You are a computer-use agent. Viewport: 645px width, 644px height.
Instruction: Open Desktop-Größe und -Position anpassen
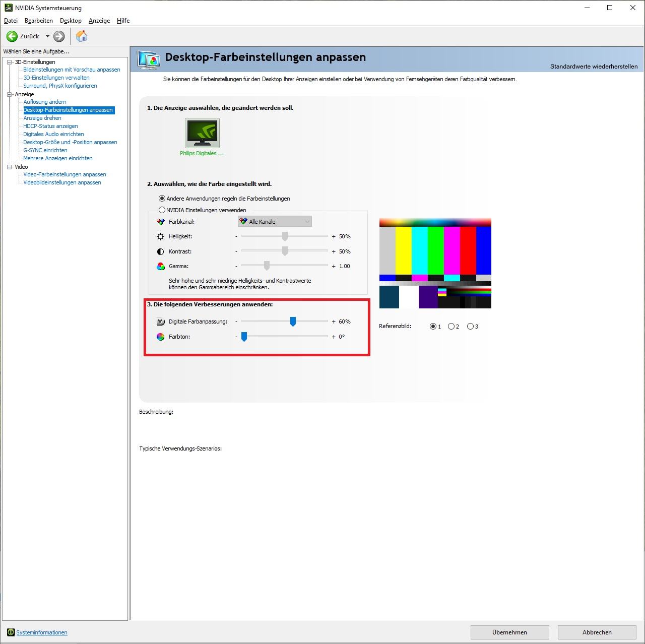click(x=70, y=142)
